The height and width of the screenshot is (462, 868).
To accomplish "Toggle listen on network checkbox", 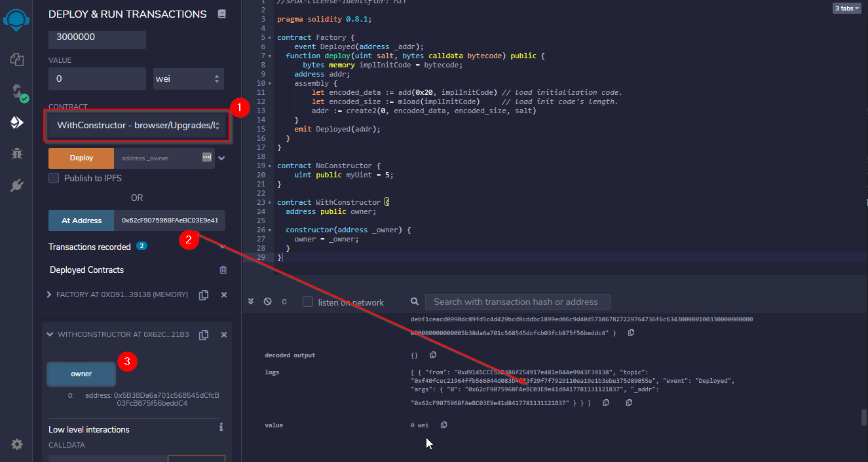I will pos(308,302).
